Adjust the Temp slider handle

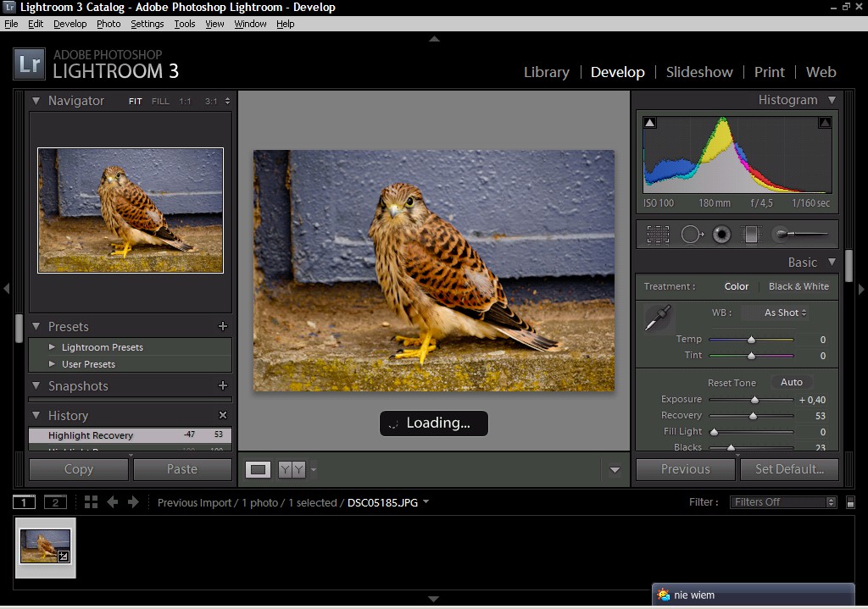pos(751,339)
